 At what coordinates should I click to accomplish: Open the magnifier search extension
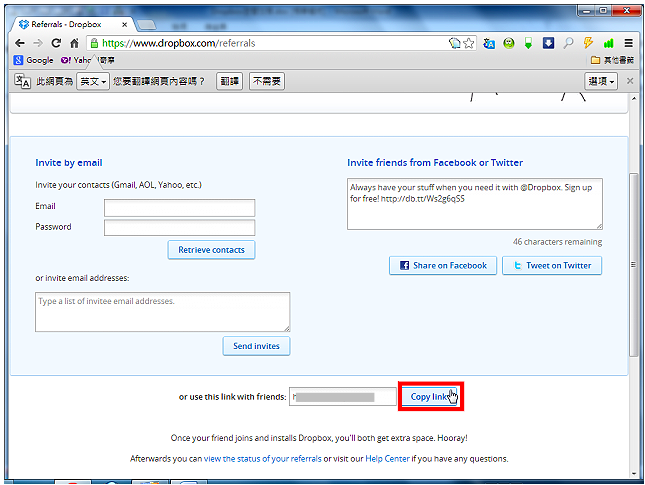pos(568,43)
